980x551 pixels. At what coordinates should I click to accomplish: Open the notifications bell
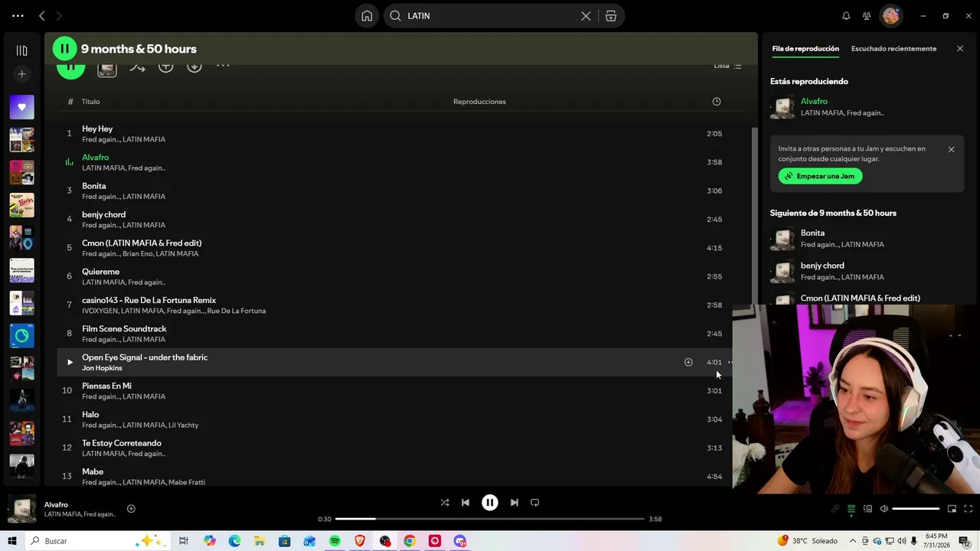coord(846,16)
